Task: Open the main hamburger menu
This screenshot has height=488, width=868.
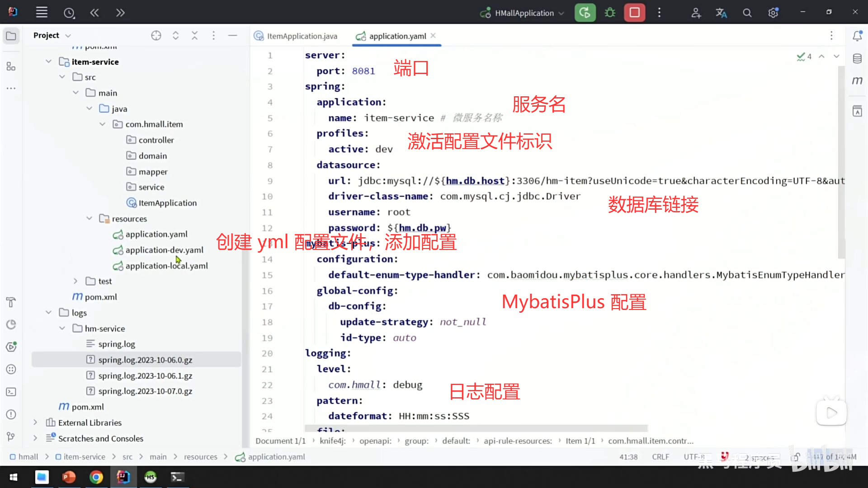Action: coord(42,13)
